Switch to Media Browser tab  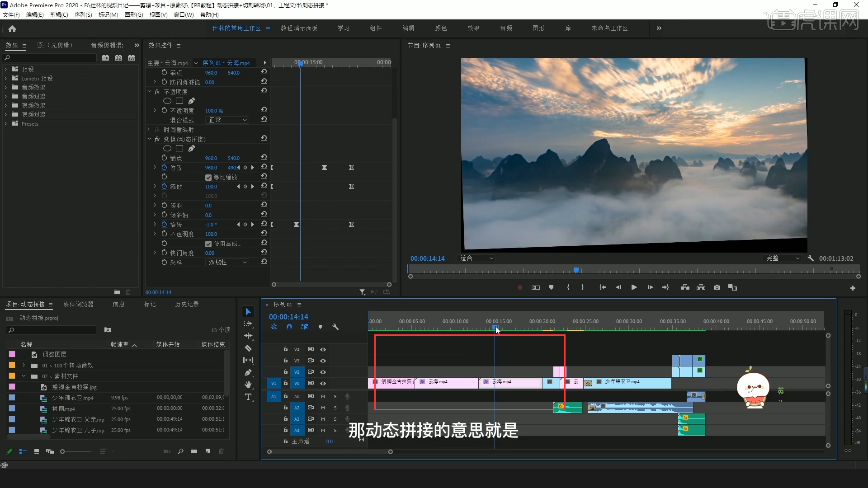[78, 305]
